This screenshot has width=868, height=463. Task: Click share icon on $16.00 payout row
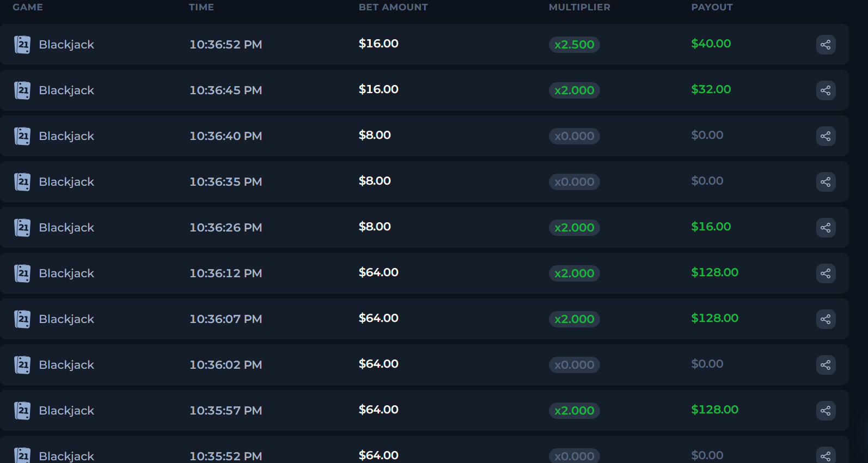pos(826,228)
